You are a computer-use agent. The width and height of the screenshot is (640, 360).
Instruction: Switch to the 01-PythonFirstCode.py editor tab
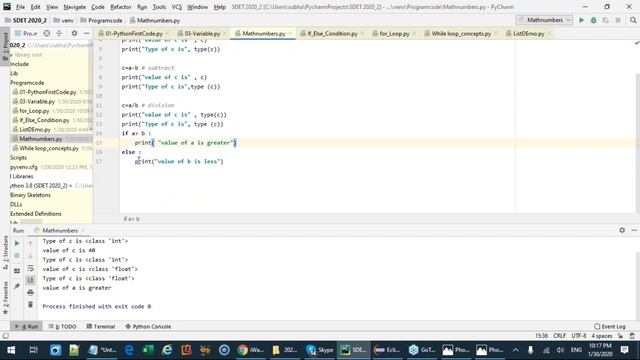click(133, 33)
